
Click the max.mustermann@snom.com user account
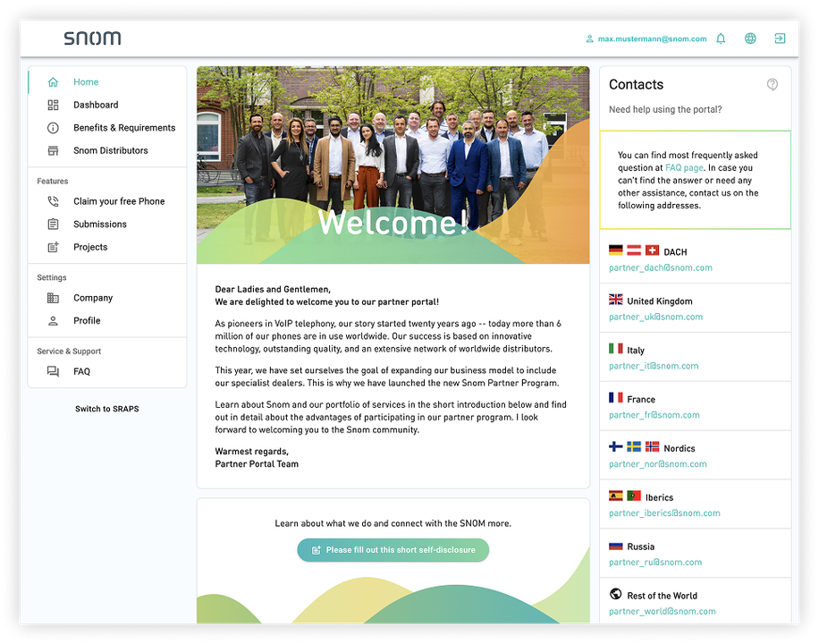pyautogui.click(x=652, y=39)
